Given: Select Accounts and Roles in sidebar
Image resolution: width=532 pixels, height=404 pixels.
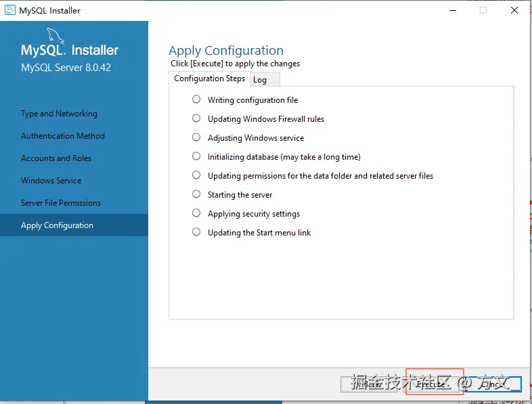Looking at the screenshot, I should point(56,158).
